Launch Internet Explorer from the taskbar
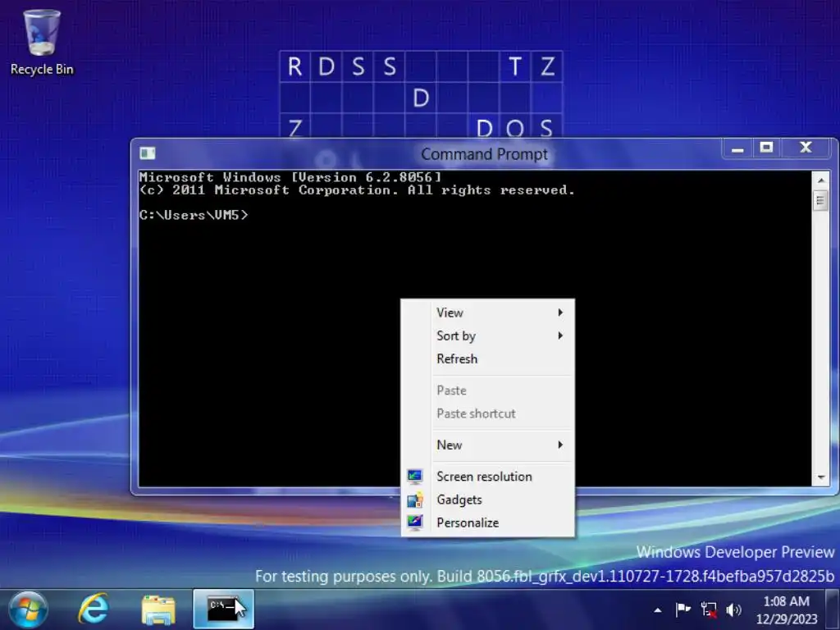 click(94, 609)
